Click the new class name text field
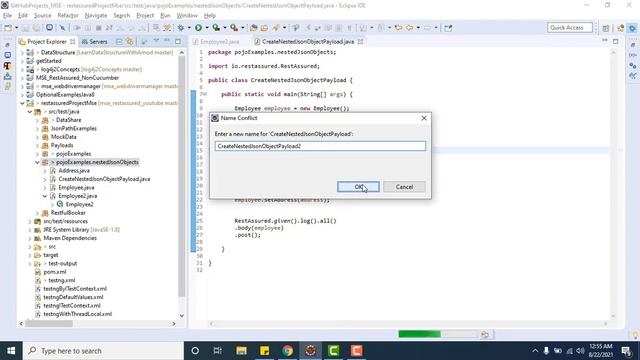 pos(320,146)
